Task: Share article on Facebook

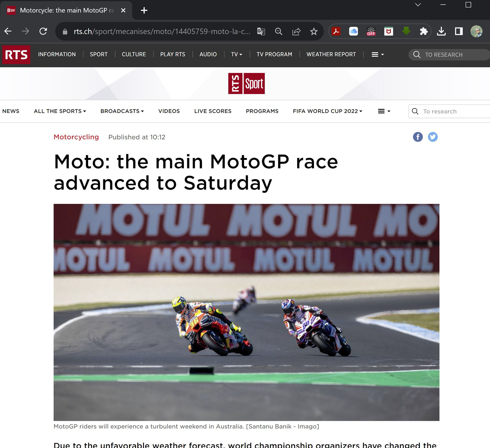Action: tap(418, 137)
